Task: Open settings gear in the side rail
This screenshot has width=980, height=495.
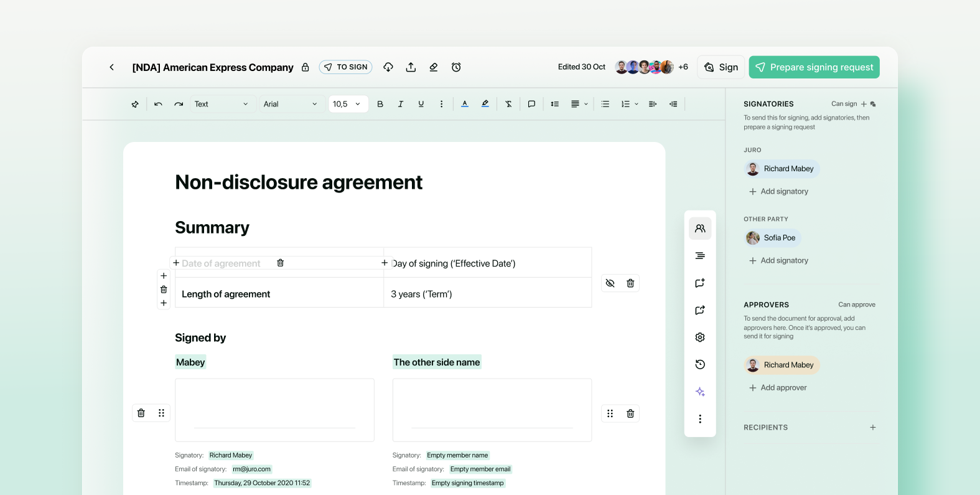Action: [x=700, y=337]
